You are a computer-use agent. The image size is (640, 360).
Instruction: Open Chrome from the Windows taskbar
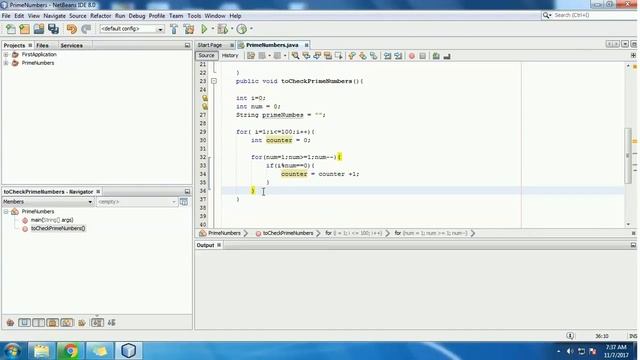click(70, 351)
